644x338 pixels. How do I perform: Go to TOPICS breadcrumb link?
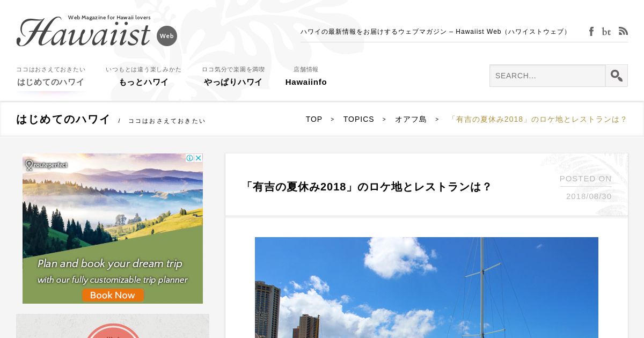coord(358,119)
